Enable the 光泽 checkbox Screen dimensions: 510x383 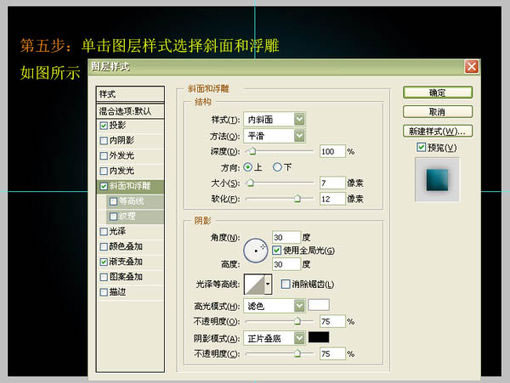pos(104,232)
